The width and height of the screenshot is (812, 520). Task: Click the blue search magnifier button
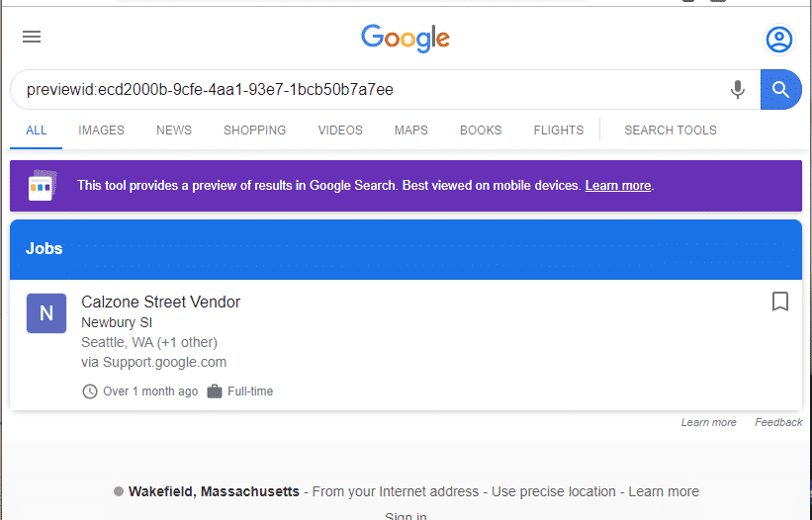point(780,90)
